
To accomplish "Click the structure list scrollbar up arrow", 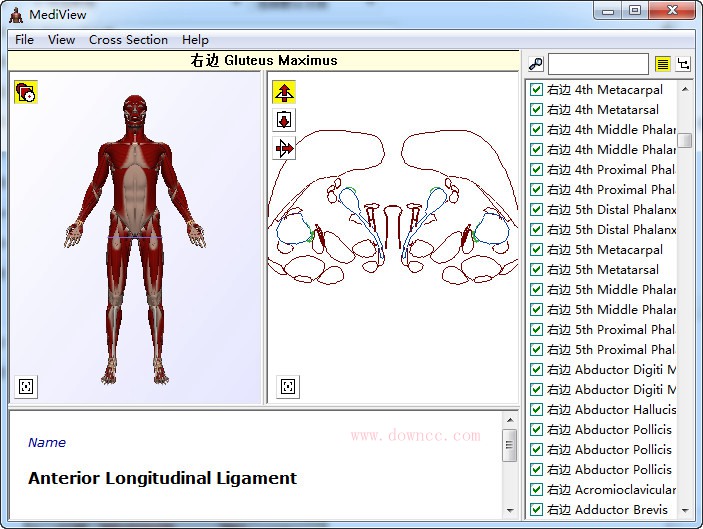I will 685,89.
